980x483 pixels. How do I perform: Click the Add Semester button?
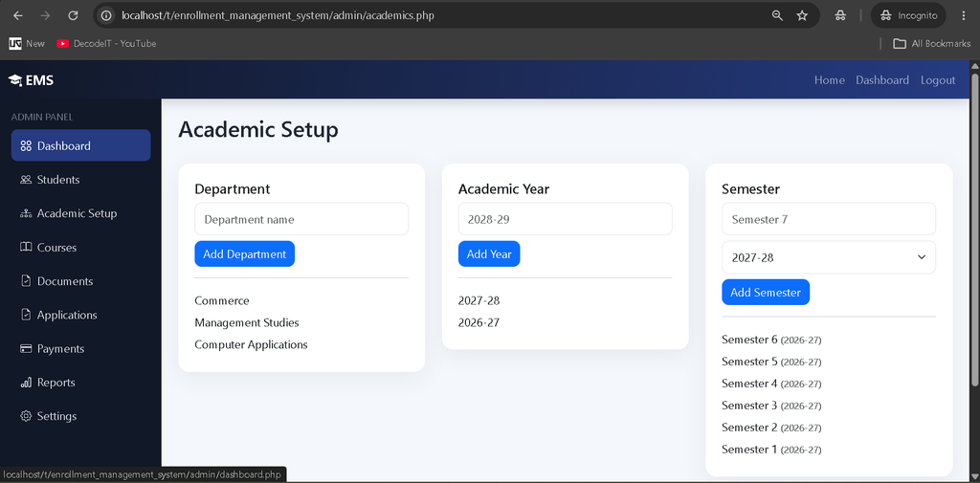(x=766, y=293)
